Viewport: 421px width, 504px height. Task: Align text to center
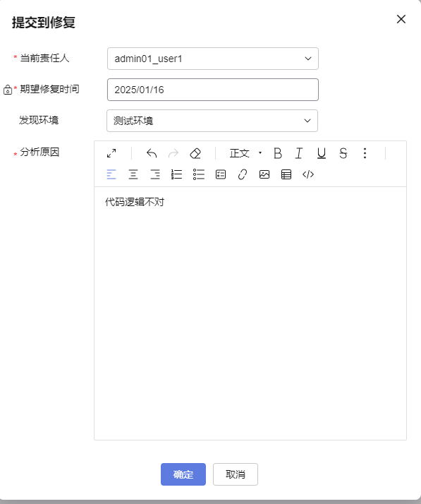coord(133,174)
